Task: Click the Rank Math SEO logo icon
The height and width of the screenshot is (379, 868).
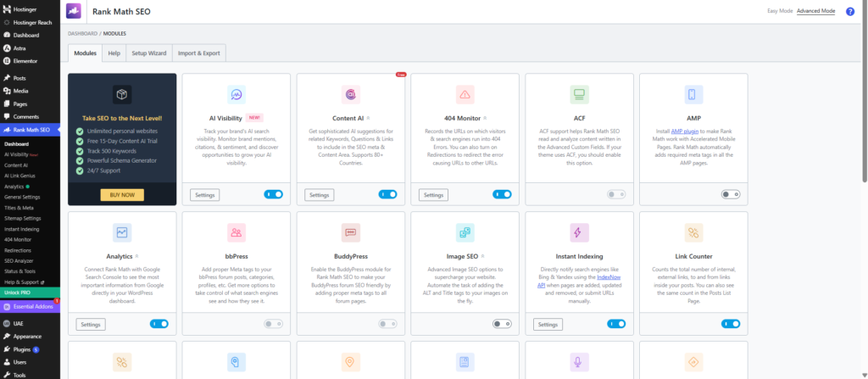Action: (x=73, y=11)
